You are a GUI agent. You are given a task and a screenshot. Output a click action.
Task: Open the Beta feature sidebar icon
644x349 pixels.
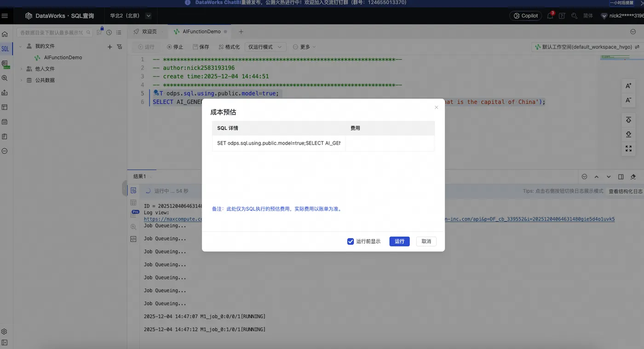point(5,64)
